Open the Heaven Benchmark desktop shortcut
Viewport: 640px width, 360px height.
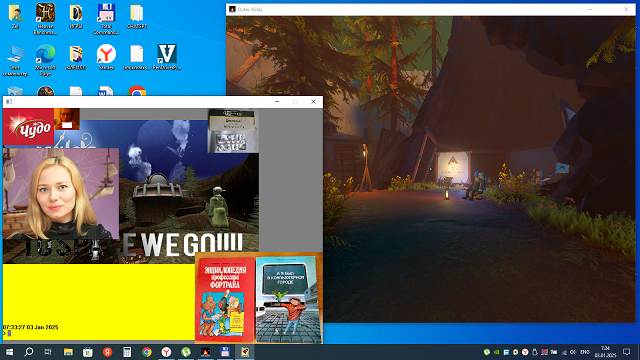(45, 18)
